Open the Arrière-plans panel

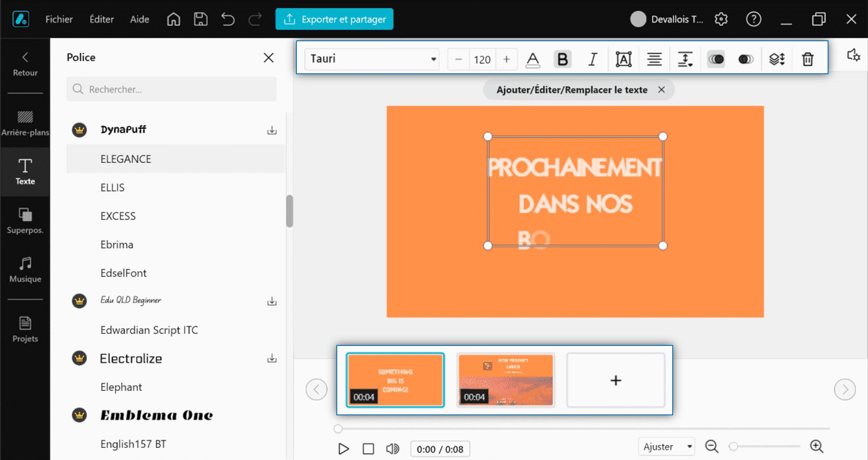tap(25, 123)
